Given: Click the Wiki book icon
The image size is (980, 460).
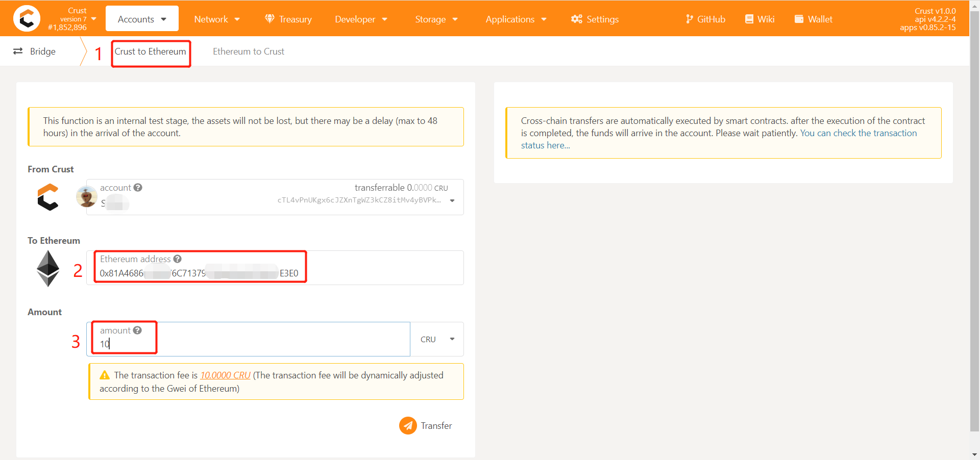Looking at the screenshot, I should (x=749, y=19).
